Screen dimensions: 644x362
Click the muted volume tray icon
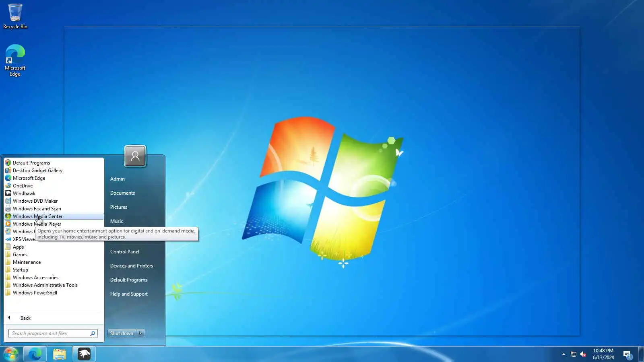(583, 354)
